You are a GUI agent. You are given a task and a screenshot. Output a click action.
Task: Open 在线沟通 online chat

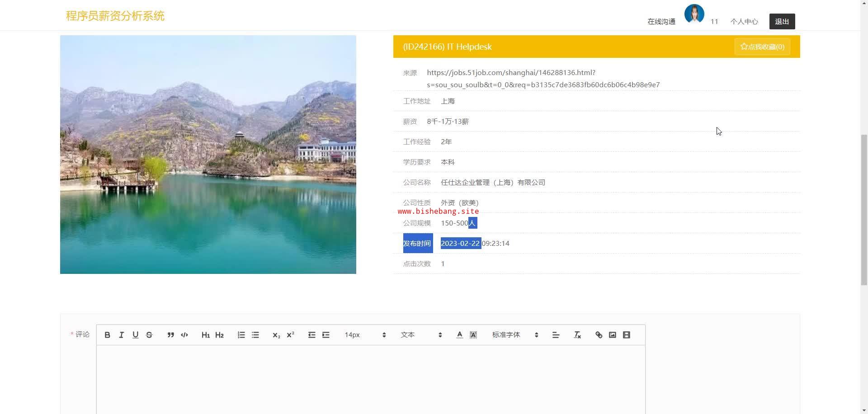click(x=661, y=22)
